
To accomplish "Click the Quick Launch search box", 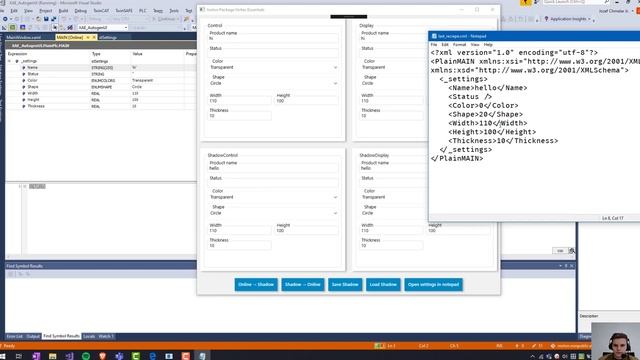I will 576,2.
